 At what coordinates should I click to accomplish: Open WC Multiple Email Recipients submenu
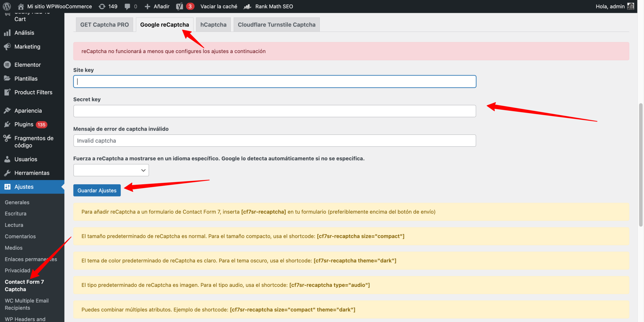(x=27, y=304)
